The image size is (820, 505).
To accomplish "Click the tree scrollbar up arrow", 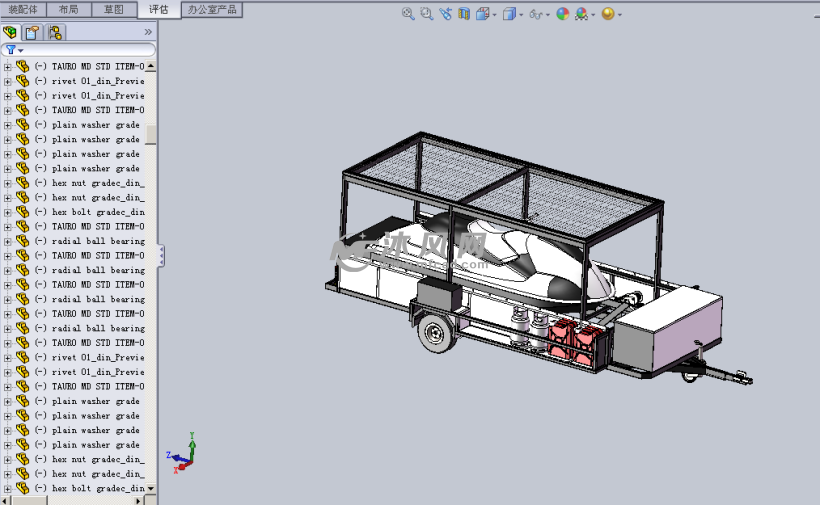I will coord(151,66).
